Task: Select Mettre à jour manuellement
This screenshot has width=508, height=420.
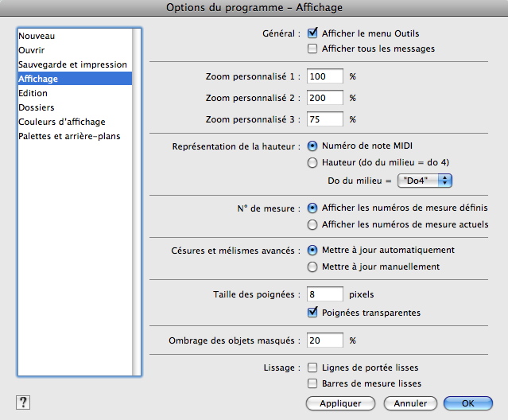Action: click(312, 266)
